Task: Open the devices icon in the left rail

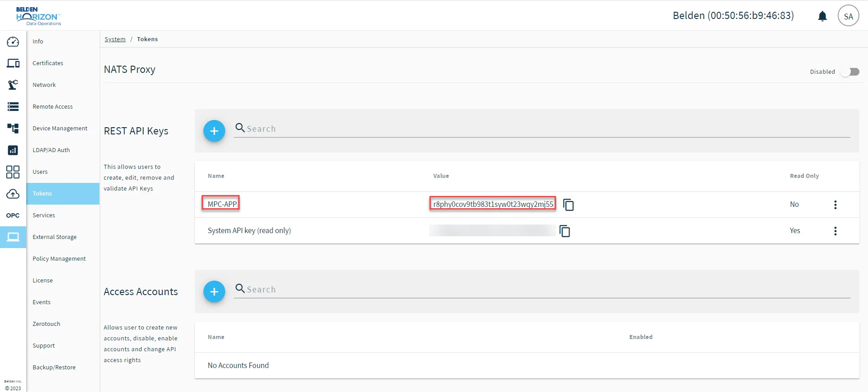Action: pyautogui.click(x=13, y=63)
